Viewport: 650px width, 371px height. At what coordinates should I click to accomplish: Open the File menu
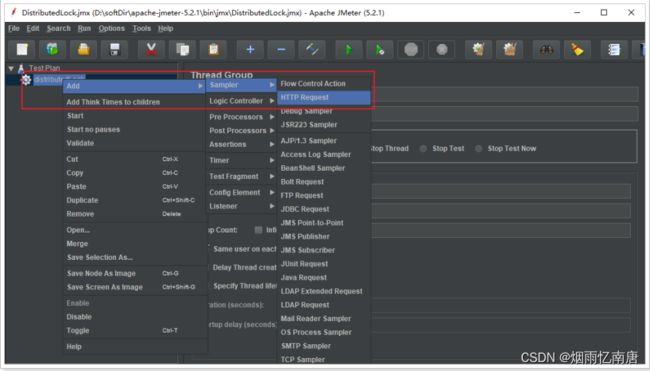[14, 28]
